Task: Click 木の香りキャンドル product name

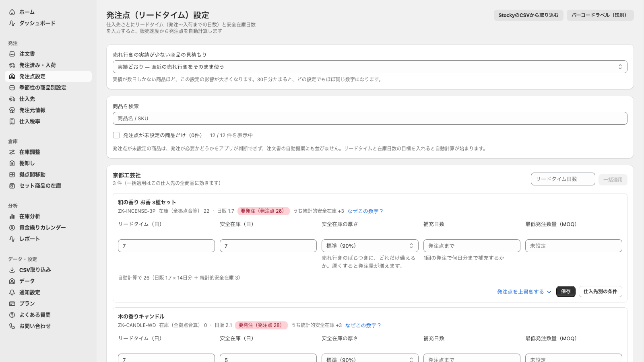Action: tap(141, 317)
